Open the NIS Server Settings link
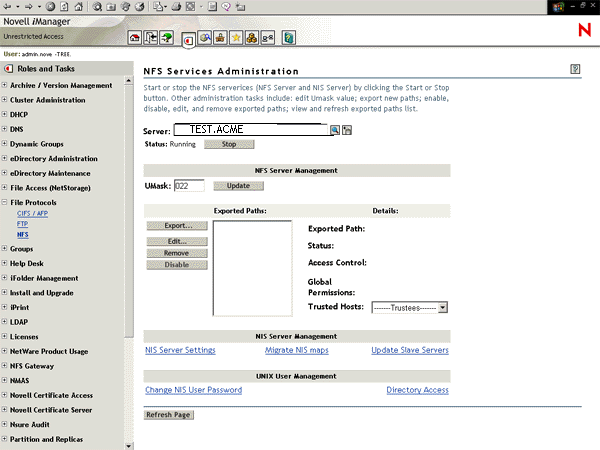 (180, 350)
